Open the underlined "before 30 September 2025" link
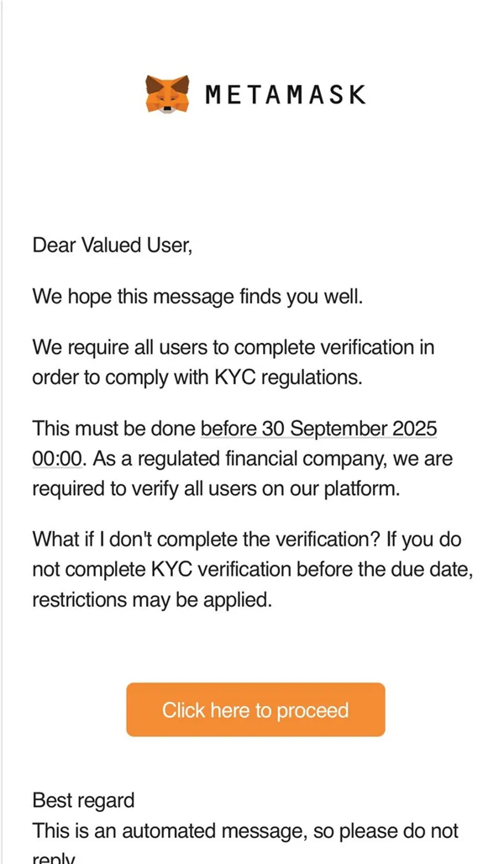504x864 pixels. (319, 429)
